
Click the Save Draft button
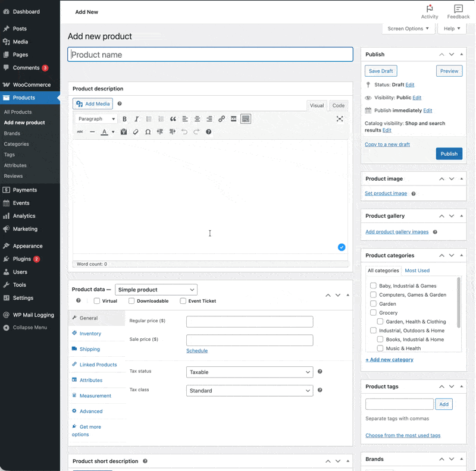click(381, 71)
